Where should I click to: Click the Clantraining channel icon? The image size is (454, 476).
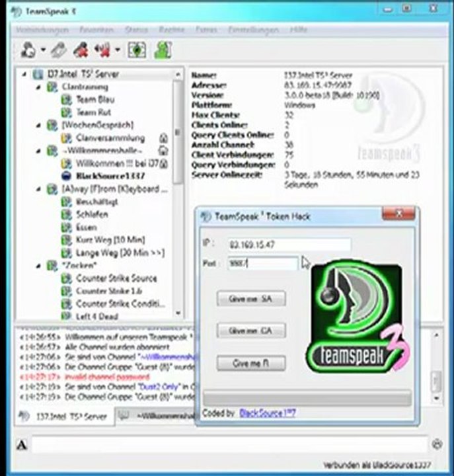[x=52, y=87]
